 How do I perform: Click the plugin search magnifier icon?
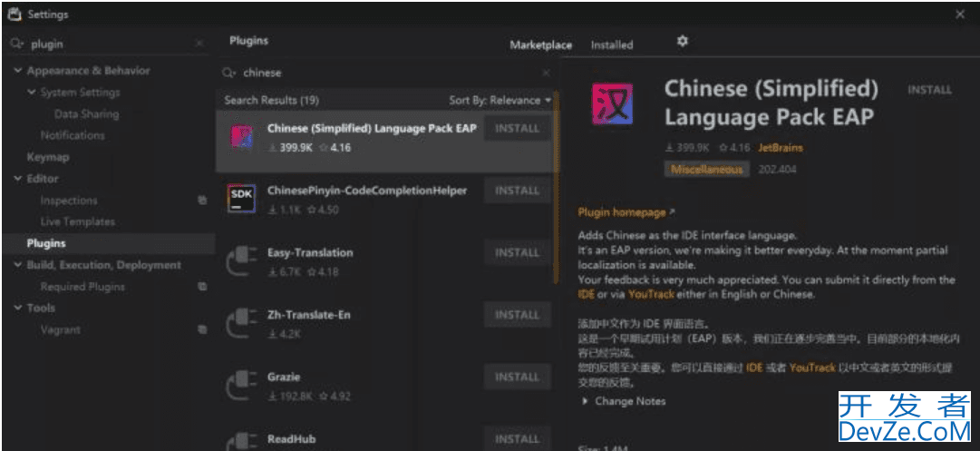click(x=229, y=74)
